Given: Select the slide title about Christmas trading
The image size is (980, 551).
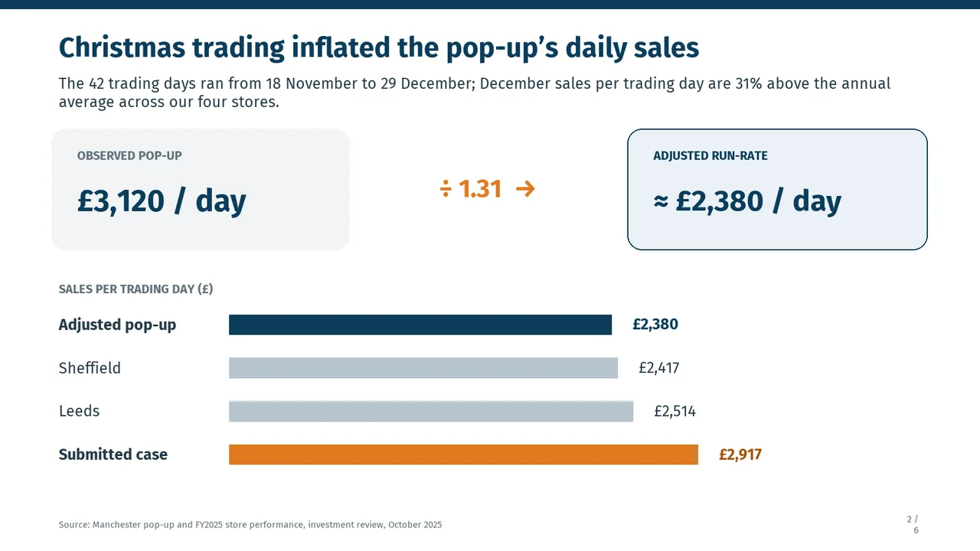Looking at the screenshot, I should pos(379,47).
